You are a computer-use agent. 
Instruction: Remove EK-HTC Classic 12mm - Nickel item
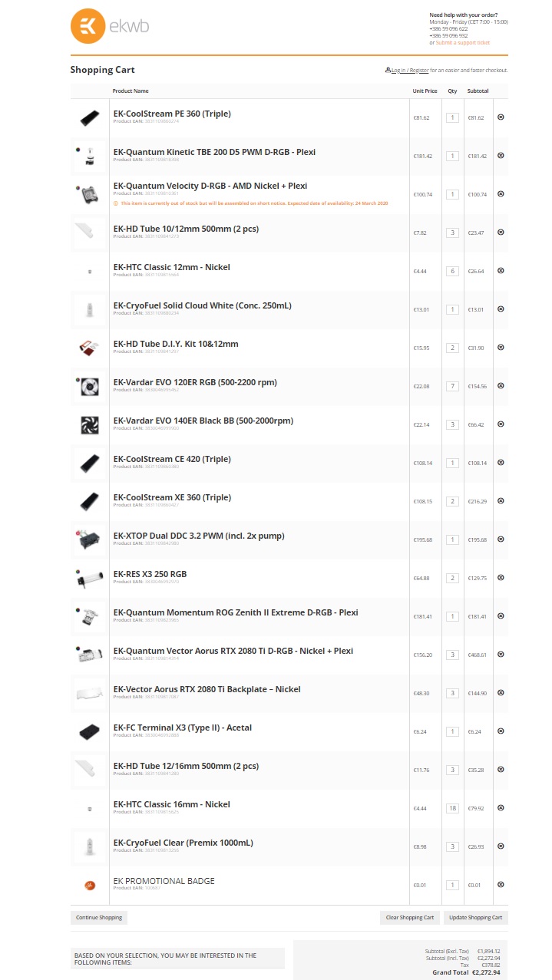pos(501,271)
